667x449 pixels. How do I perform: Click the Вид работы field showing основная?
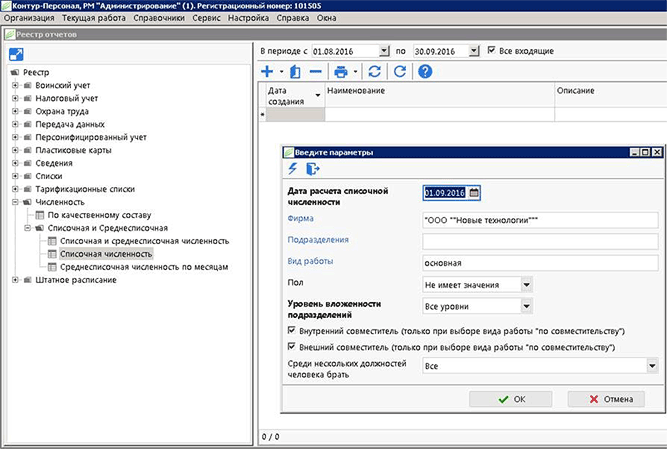click(540, 263)
